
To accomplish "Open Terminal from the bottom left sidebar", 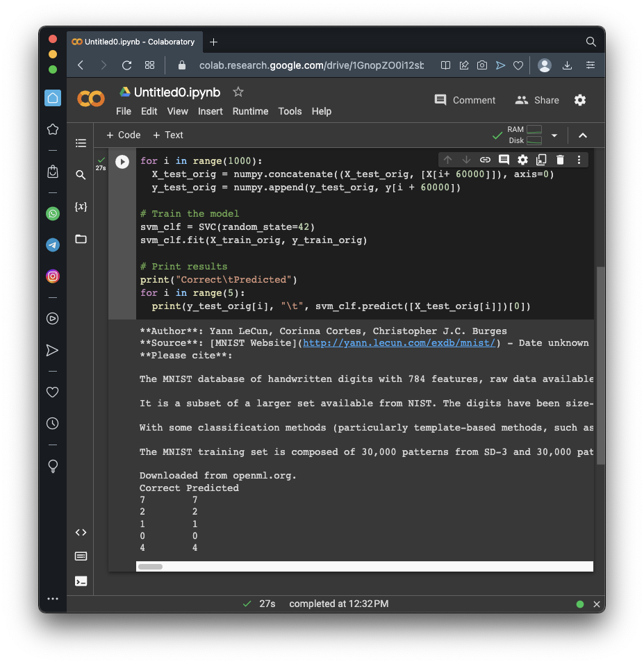I will pyautogui.click(x=81, y=581).
